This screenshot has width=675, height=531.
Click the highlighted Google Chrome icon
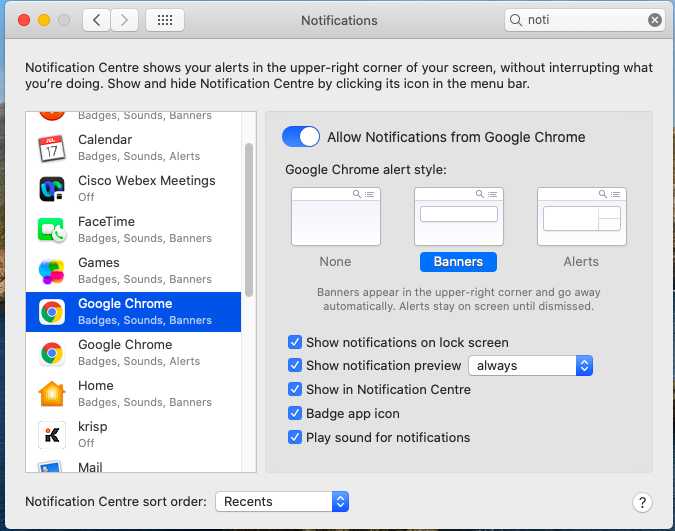pyautogui.click(x=52, y=312)
